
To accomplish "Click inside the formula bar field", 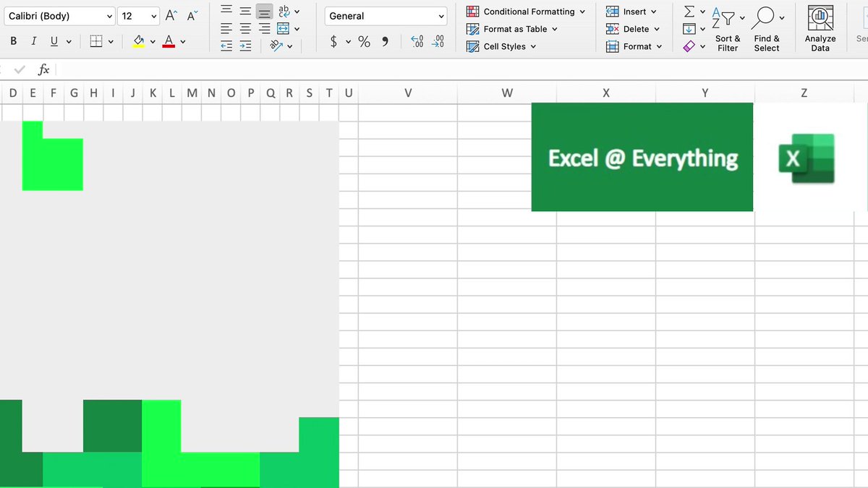I will (463, 69).
